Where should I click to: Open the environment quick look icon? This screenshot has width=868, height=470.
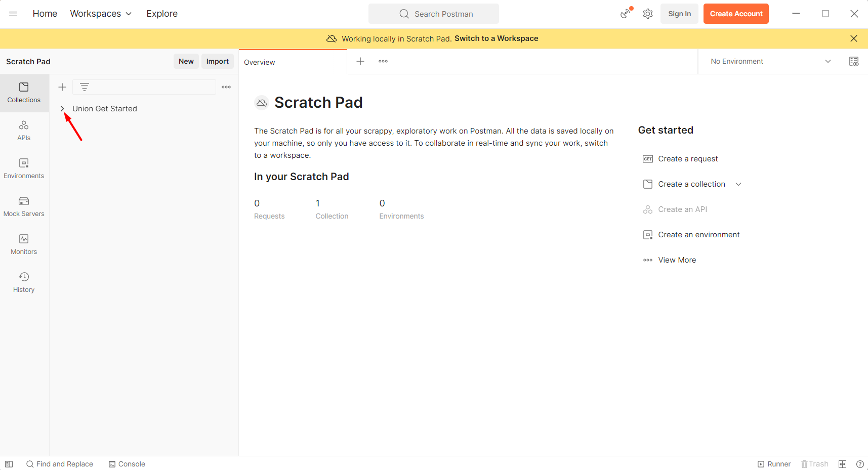(x=853, y=61)
